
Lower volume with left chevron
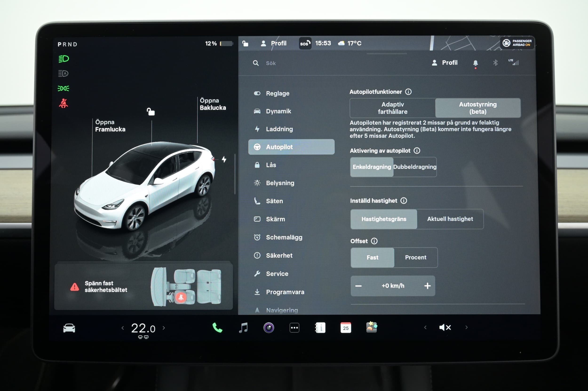pyautogui.click(x=425, y=328)
